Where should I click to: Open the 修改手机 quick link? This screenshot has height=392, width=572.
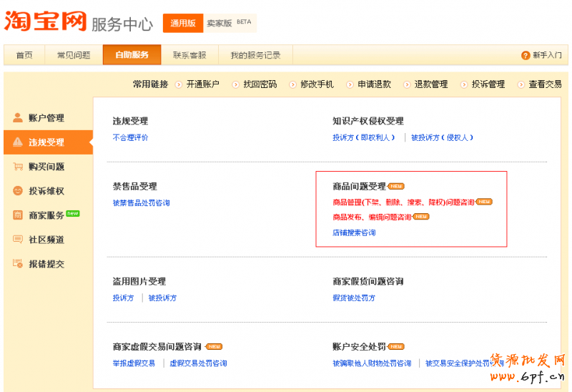coord(317,84)
